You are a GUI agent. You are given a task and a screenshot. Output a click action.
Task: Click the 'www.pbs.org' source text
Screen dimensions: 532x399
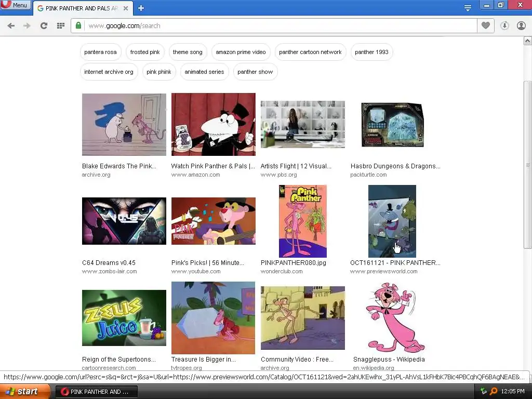[278, 175]
